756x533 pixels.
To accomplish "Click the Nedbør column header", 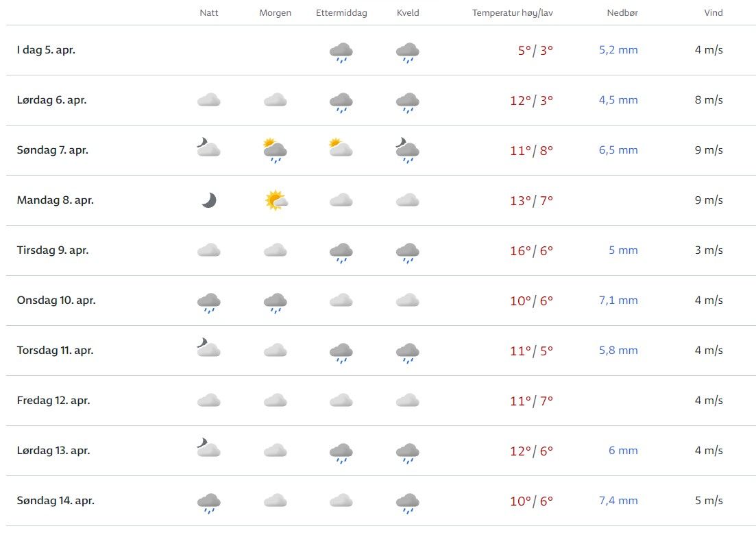I will tap(622, 13).
